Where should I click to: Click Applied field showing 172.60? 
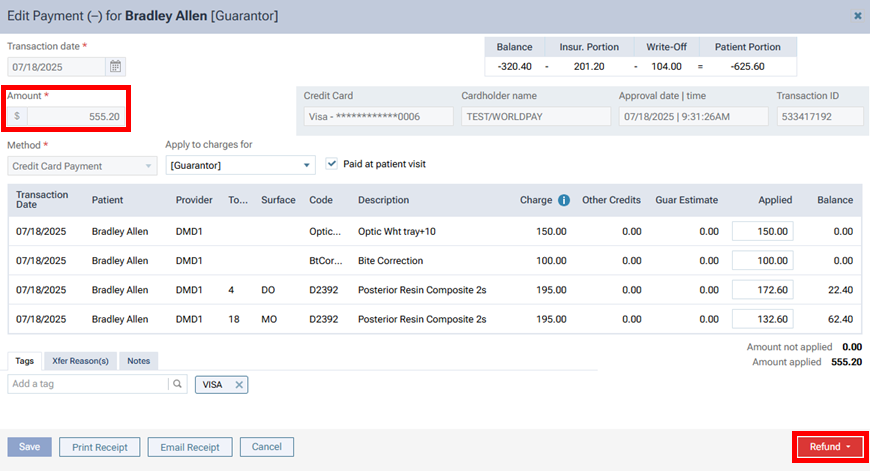tap(762, 290)
